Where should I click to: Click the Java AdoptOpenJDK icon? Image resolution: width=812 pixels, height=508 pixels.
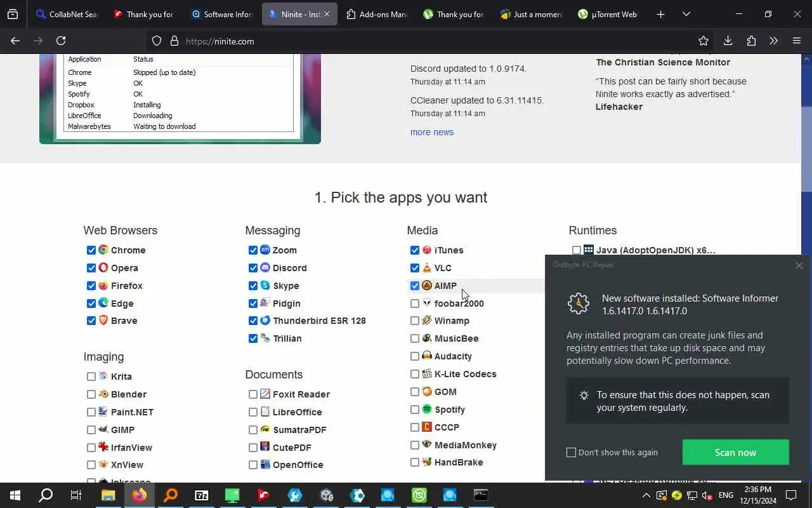pyautogui.click(x=589, y=250)
